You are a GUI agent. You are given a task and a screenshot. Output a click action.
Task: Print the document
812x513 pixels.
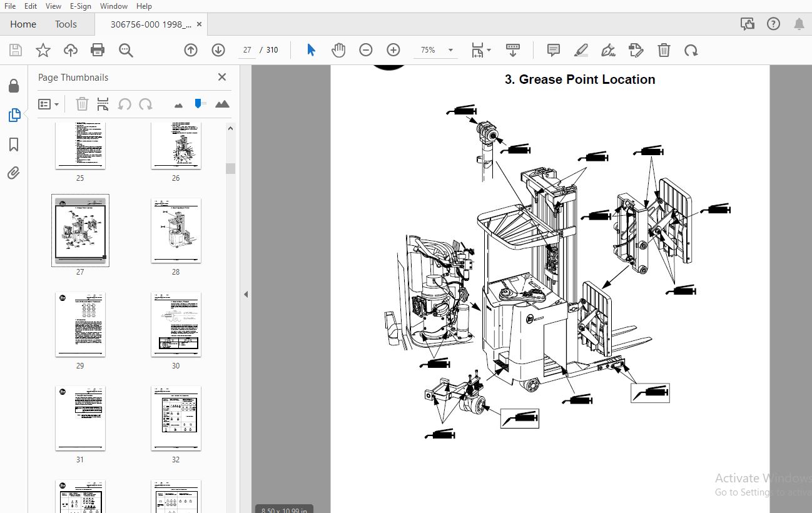click(98, 51)
